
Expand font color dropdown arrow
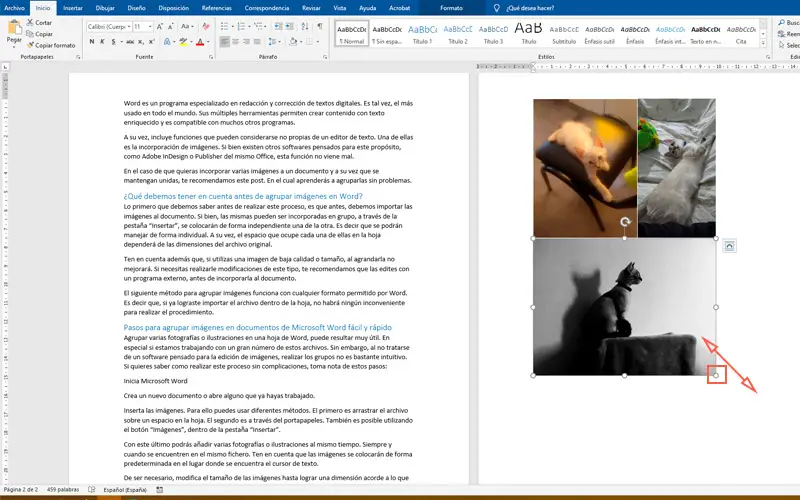pyautogui.click(x=208, y=42)
